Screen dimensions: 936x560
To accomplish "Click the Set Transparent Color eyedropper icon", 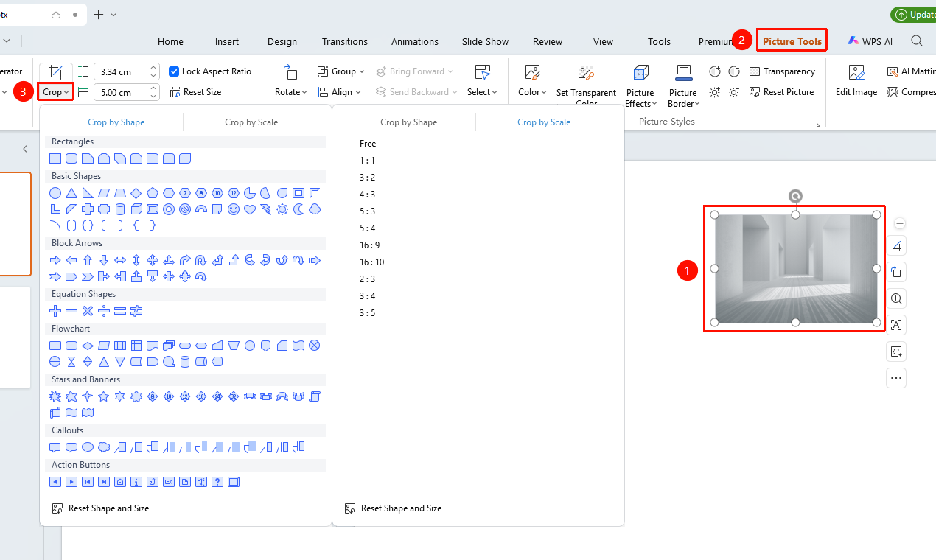I will (x=586, y=72).
